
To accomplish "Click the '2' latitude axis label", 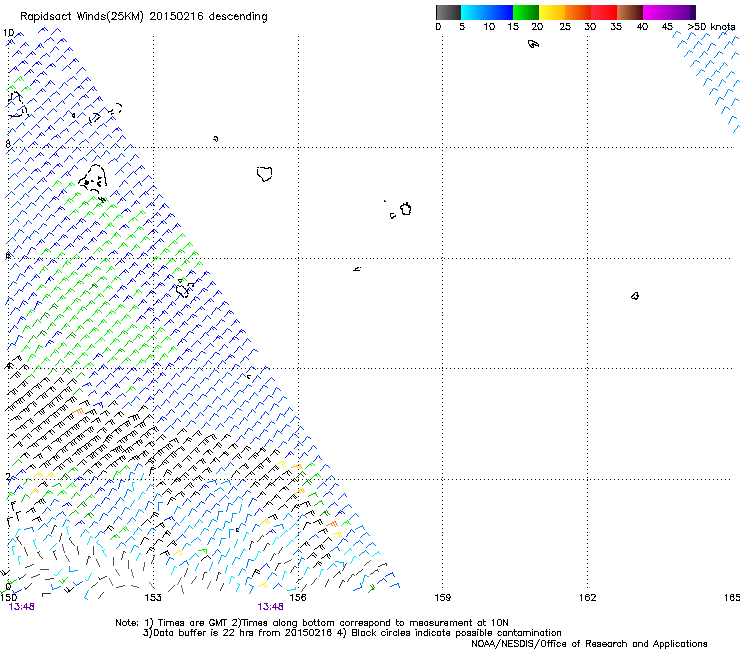I will (x=8, y=477).
